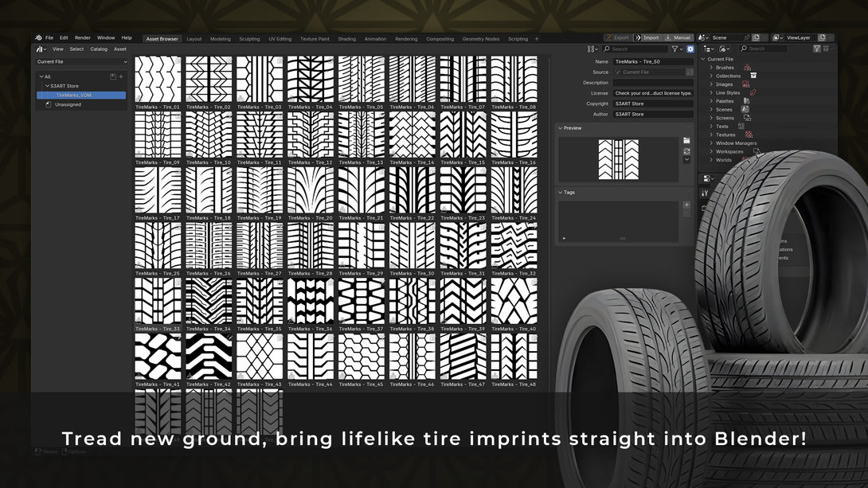Open the asset filter funnel icon

coord(676,49)
